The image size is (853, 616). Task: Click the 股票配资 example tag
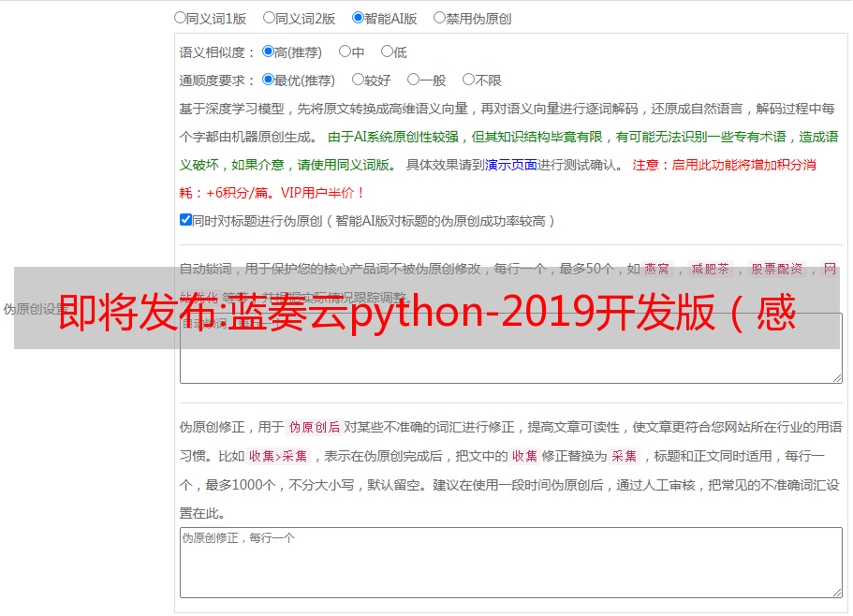[x=777, y=269]
